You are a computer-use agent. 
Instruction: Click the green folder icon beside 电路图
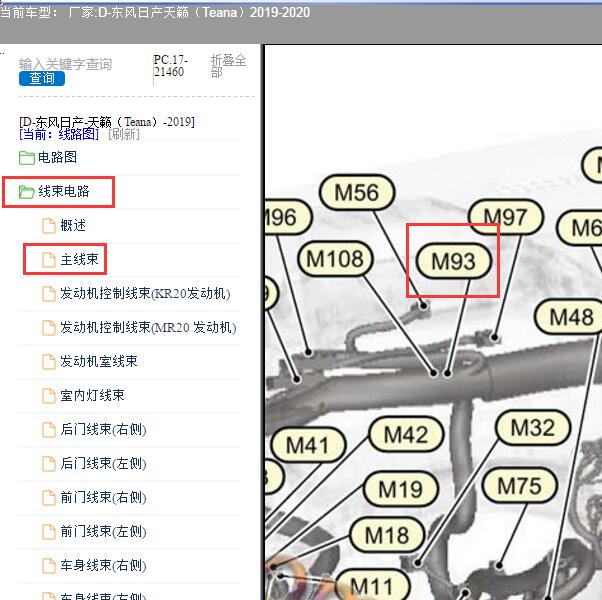[26, 157]
